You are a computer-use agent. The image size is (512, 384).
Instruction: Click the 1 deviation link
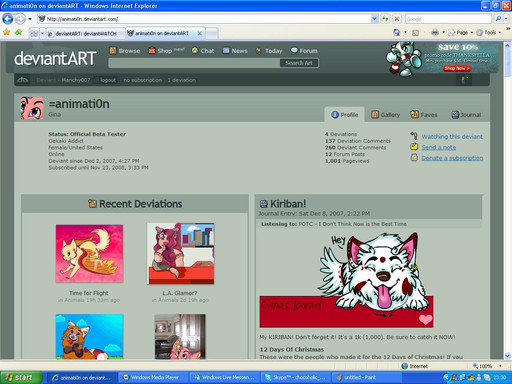pyautogui.click(x=181, y=80)
